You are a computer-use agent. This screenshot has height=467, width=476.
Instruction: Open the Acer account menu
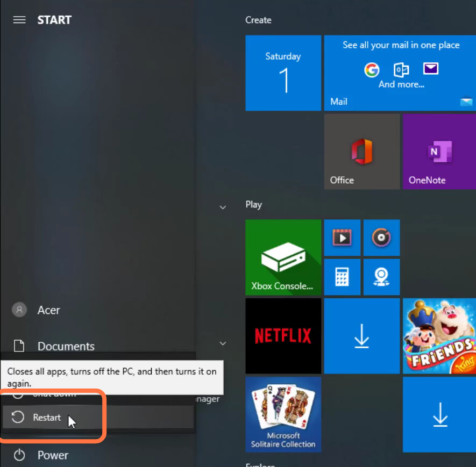click(x=48, y=310)
